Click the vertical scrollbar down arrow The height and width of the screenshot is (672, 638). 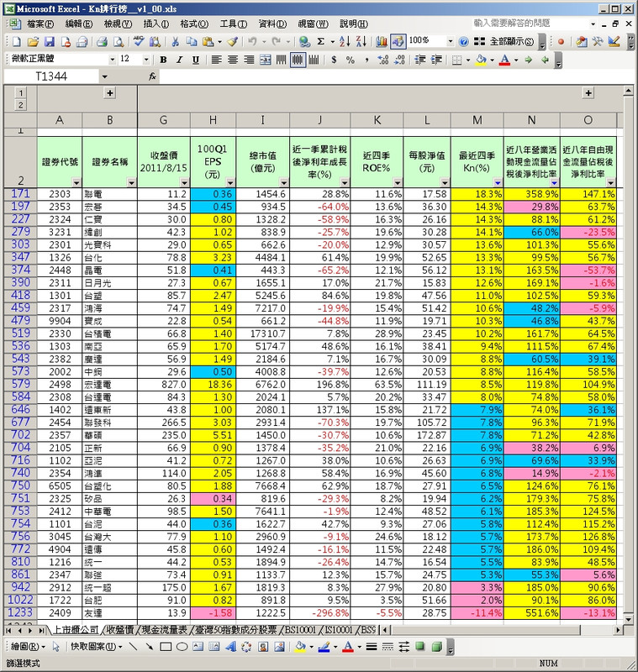tap(629, 620)
